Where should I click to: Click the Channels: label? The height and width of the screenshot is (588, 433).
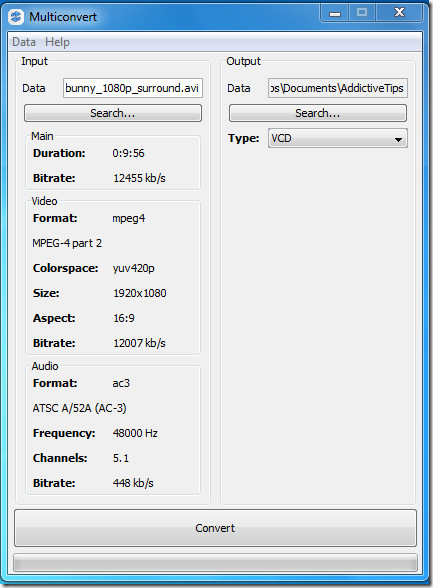pyautogui.click(x=60, y=458)
